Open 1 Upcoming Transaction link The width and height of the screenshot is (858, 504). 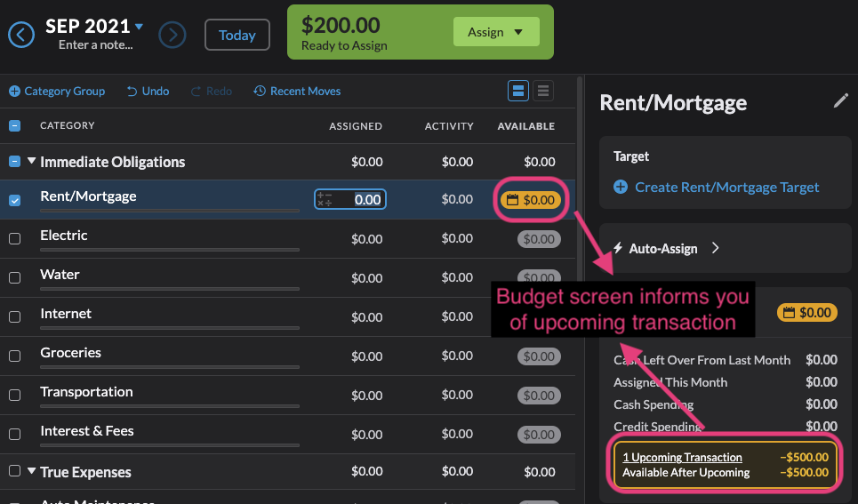(x=682, y=457)
